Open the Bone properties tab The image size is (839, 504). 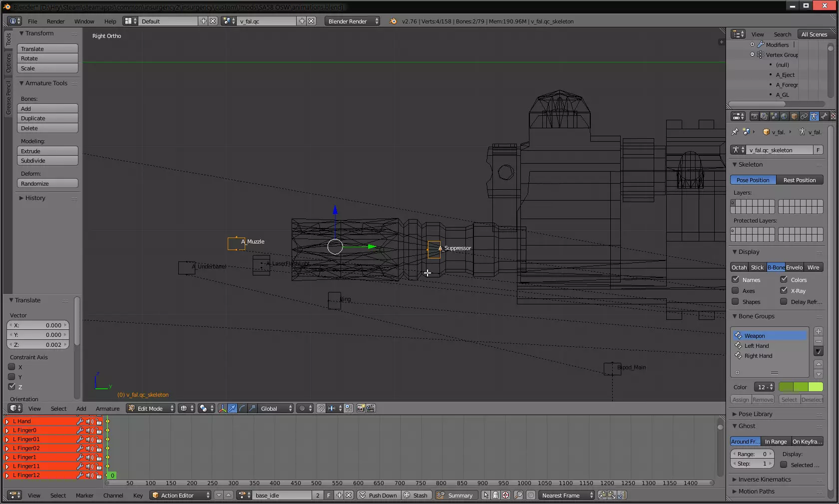pos(824,116)
